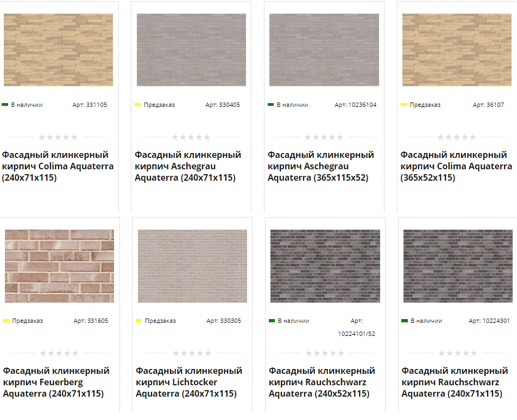The image size is (517, 420).
Task: Click article number text '10224101/52'
Action: tap(356, 334)
